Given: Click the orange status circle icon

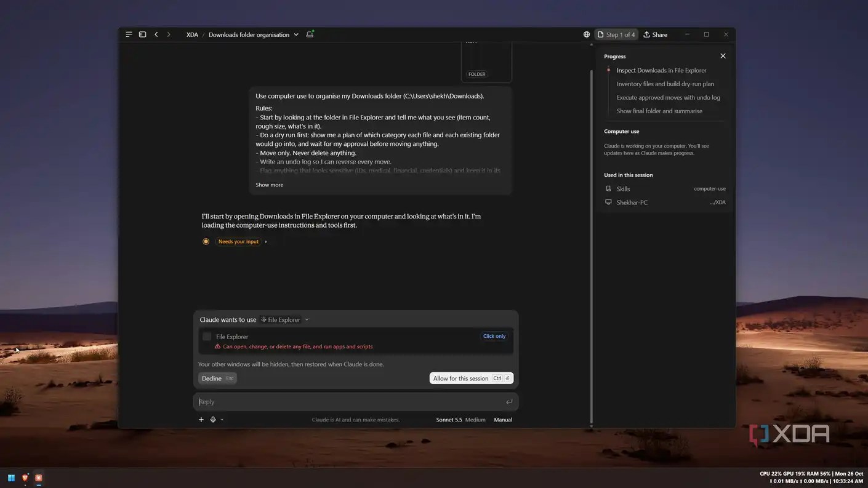Looking at the screenshot, I should pyautogui.click(x=206, y=241).
